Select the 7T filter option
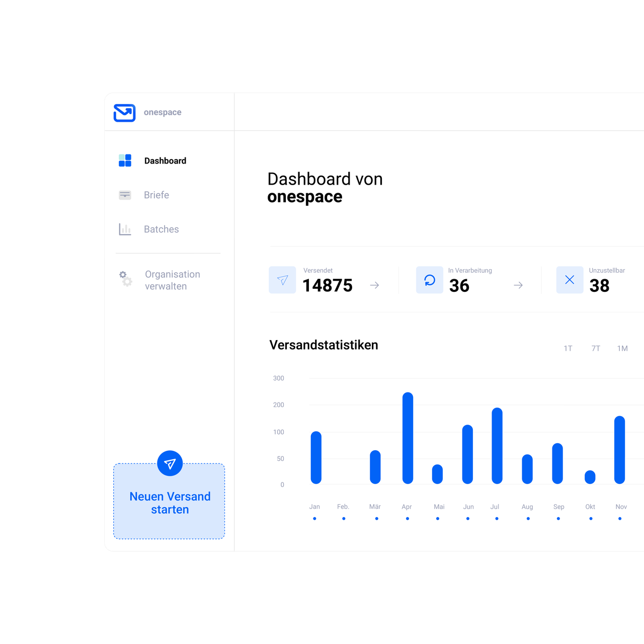 [596, 348]
